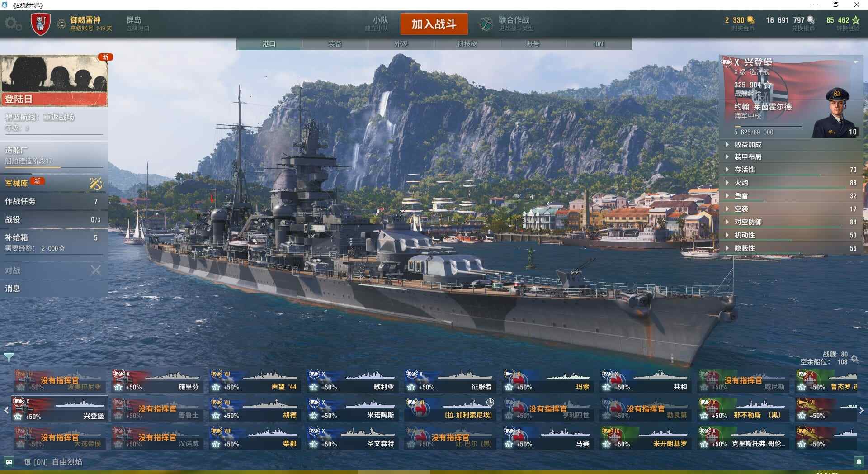
Task: Open the ship carousel filter funnel icon
Action: point(9,357)
